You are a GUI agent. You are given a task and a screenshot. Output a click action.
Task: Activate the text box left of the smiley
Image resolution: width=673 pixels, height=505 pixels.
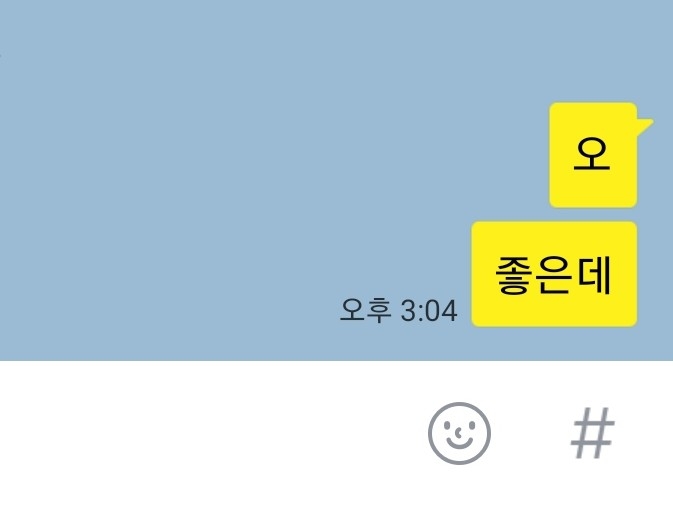coord(206,433)
